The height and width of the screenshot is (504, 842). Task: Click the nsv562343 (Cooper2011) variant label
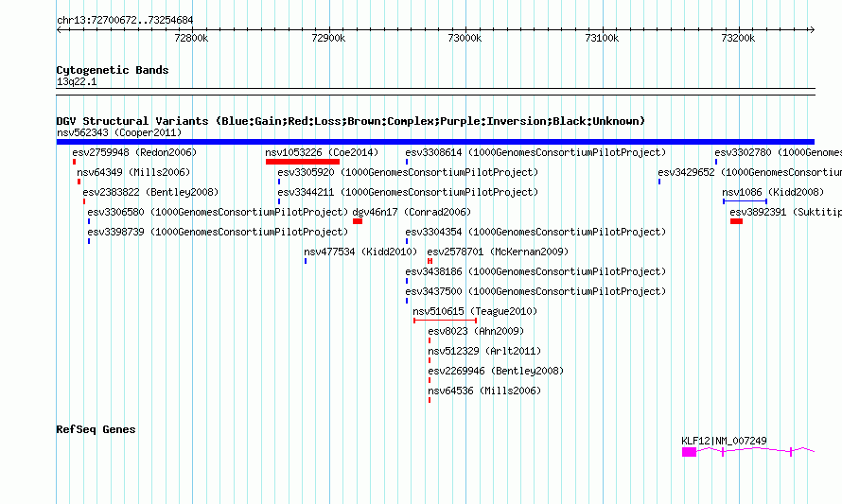click(x=119, y=132)
